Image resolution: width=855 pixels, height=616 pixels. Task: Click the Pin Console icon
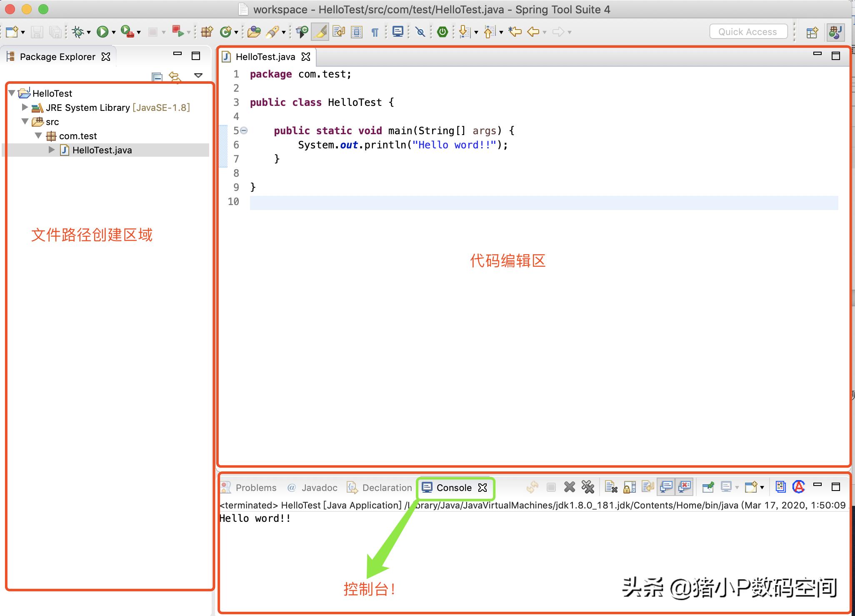(708, 487)
